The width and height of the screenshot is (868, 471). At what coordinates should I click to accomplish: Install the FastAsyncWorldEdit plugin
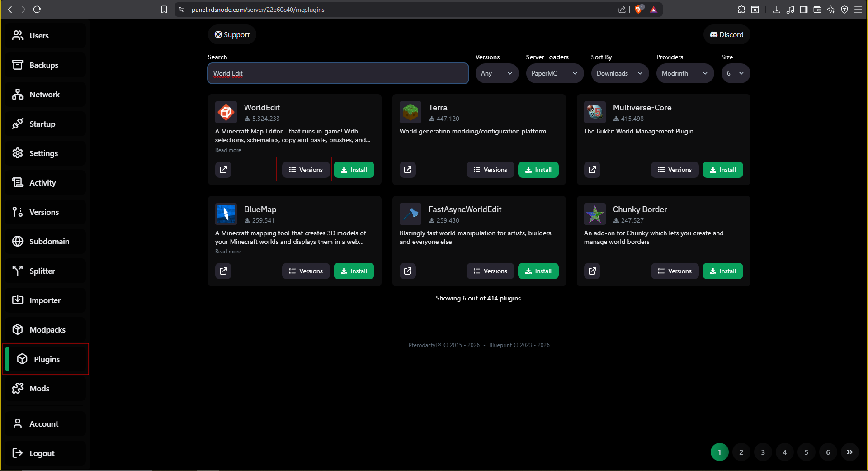[x=538, y=271]
